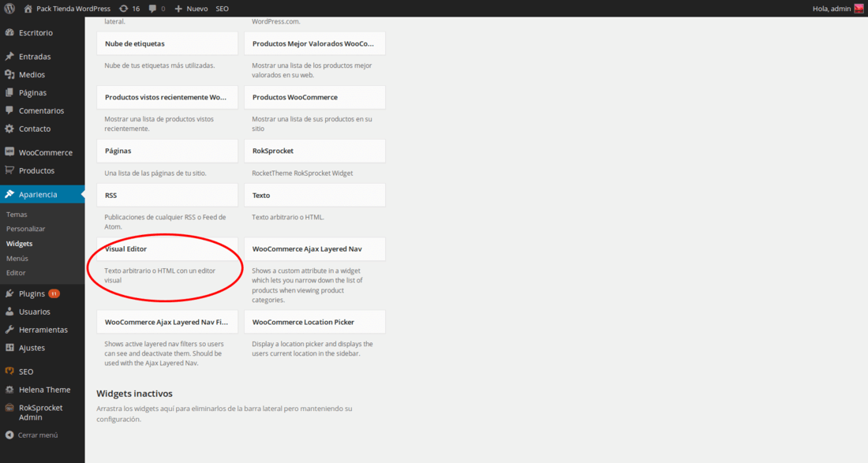
Task: Click 'RocketTheme RokSprocket Widget' description text
Action: [302, 174]
